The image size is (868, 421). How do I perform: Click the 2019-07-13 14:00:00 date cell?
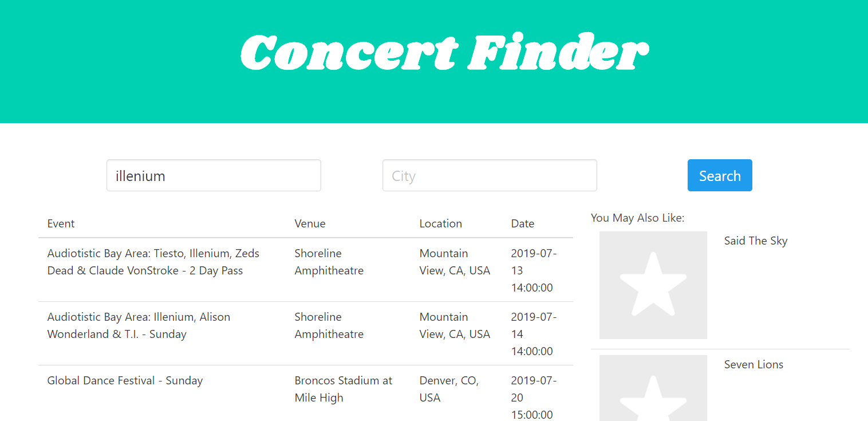click(534, 270)
